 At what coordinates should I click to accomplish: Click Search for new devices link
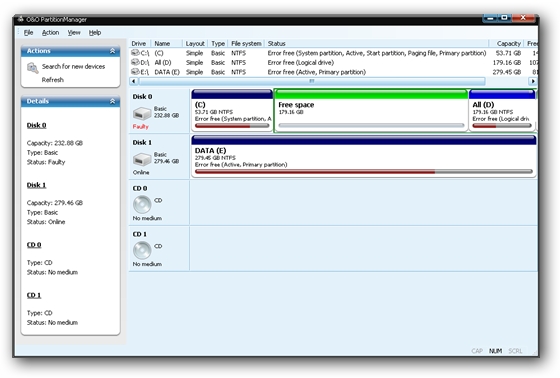click(x=73, y=66)
